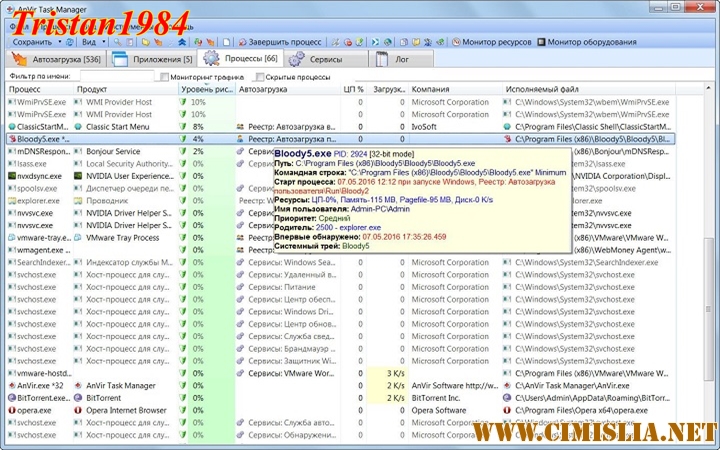This screenshot has width=720, height=450.
Task: Click the opera.exe process icon
Action: click(x=11, y=410)
